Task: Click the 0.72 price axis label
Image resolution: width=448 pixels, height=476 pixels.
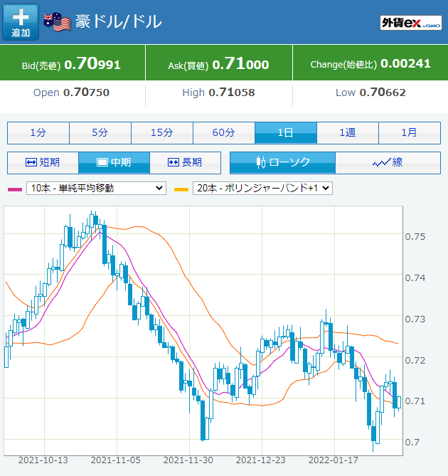Action: pyautogui.click(x=415, y=360)
